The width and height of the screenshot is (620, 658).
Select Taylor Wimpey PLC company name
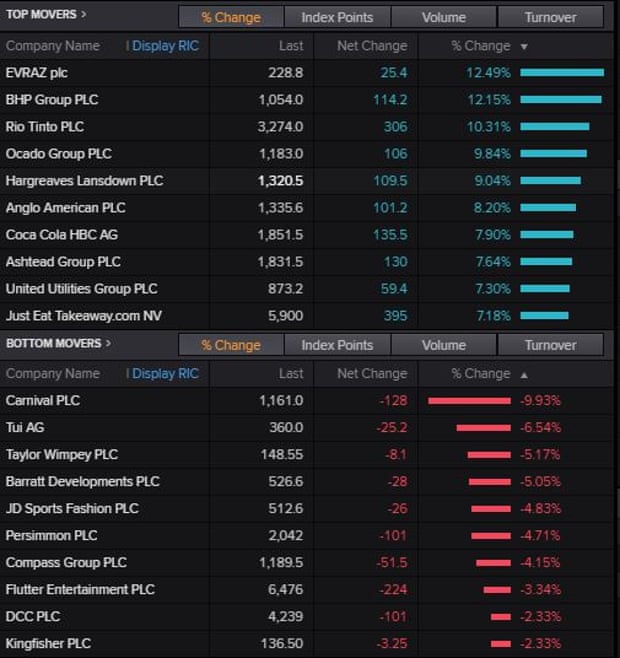coord(62,454)
